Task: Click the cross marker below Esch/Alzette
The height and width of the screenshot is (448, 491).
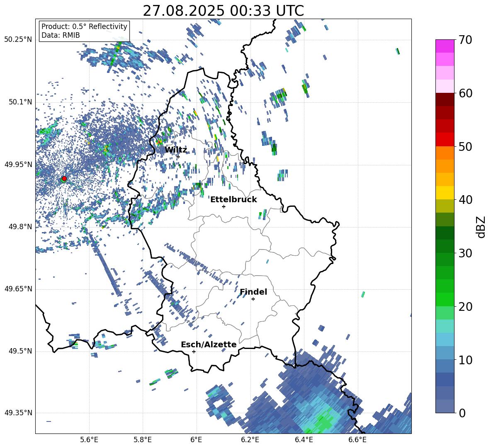Action: coord(194,351)
